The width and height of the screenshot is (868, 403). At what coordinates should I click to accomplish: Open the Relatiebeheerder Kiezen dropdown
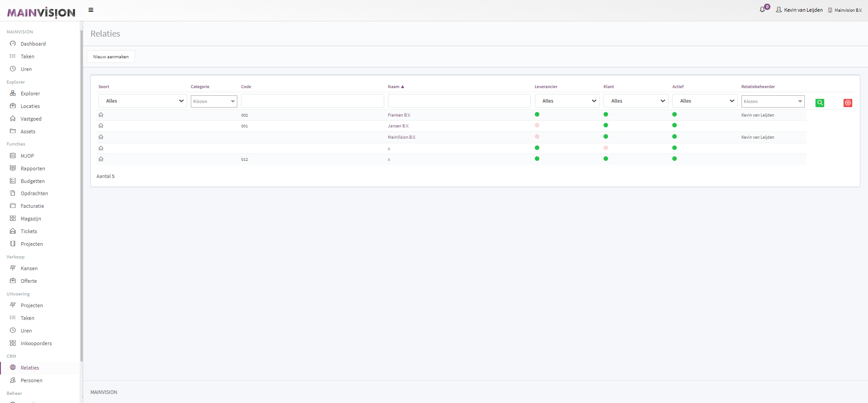[773, 101]
